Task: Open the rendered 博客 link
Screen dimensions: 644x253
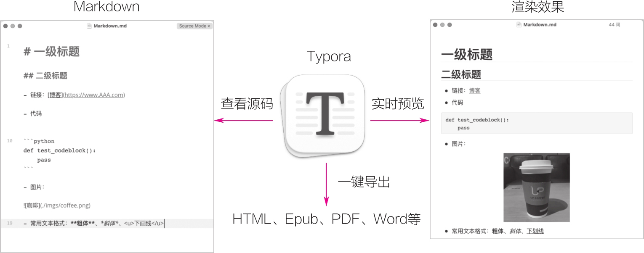Action: [475, 90]
